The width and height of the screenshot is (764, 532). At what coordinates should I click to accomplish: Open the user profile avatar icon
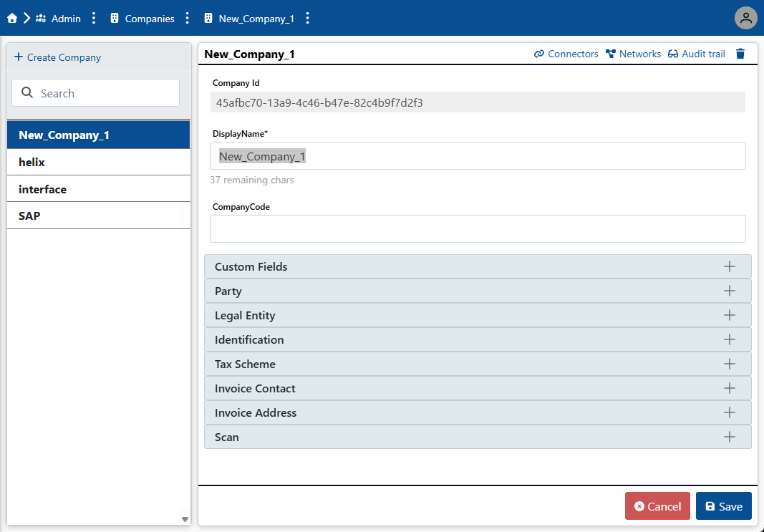tap(745, 19)
